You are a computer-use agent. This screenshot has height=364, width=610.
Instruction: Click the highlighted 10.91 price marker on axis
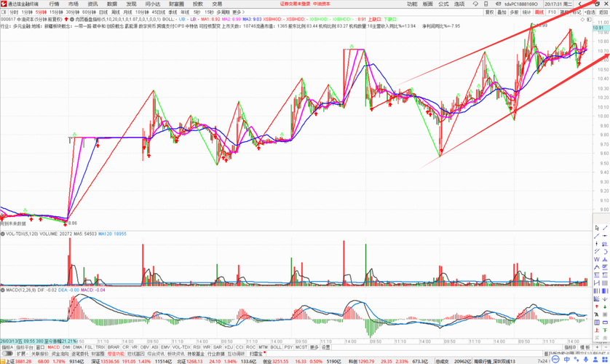point(598,28)
